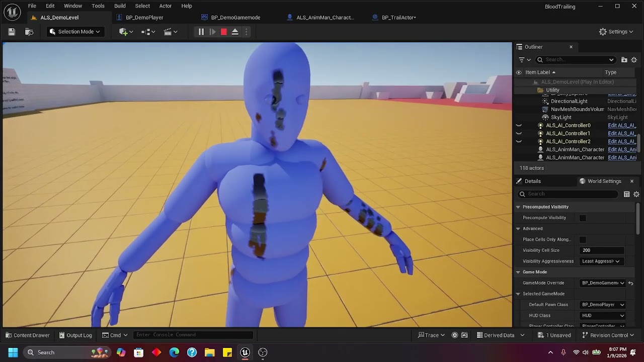The height and width of the screenshot is (362, 644).
Task: Sort Outliner by Type column
Action: point(611,72)
